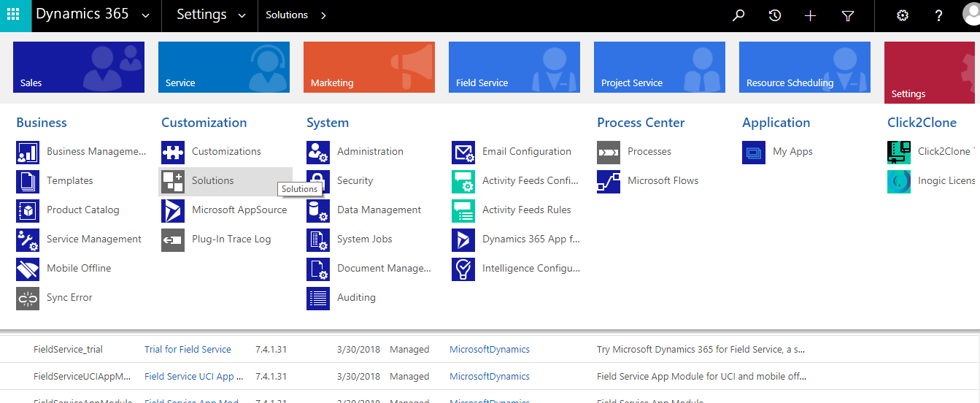Select the Resource Scheduling area tile
The height and width of the screenshot is (403, 980).
(805, 67)
